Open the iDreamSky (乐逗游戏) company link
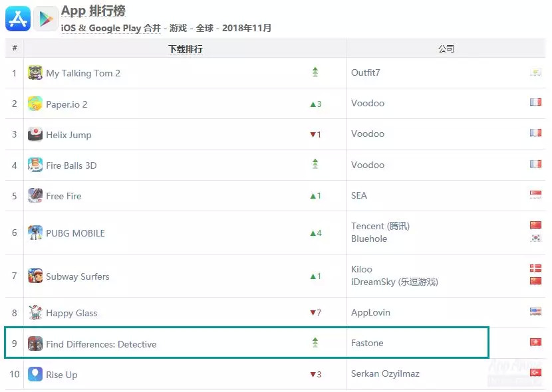Image resolution: width=552 pixels, height=392 pixels. coord(394,282)
